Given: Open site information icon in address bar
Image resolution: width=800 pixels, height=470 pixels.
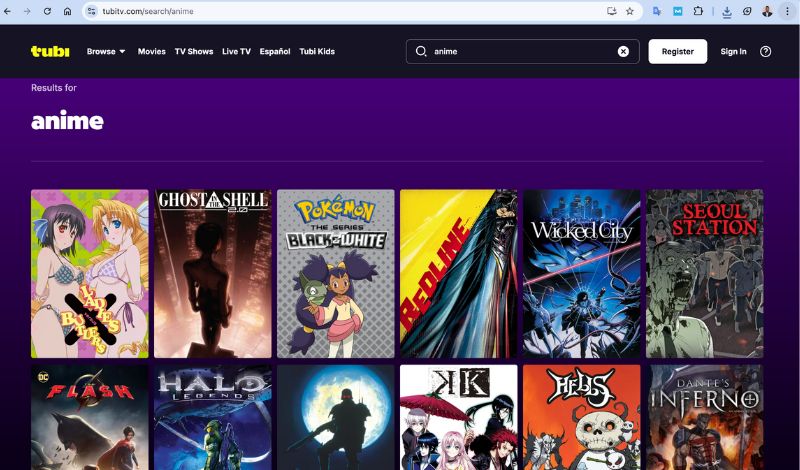Looking at the screenshot, I should pyautogui.click(x=91, y=11).
